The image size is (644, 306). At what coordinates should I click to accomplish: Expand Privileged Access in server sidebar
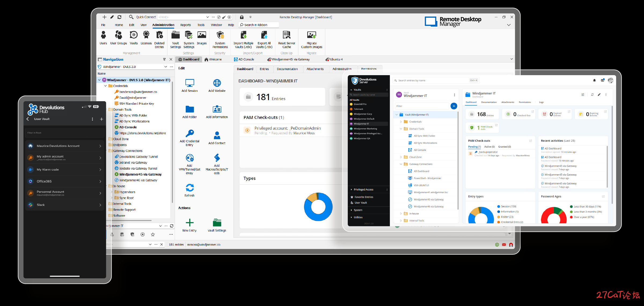pos(351,190)
